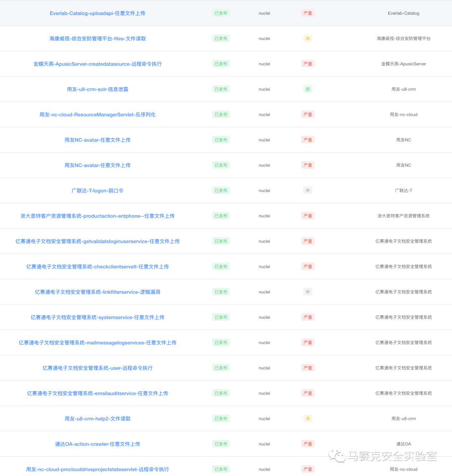The width and height of the screenshot is (452, 476).
Task: Click nuclei cell in 浙大恩特 productaction row
Action: 264,216
